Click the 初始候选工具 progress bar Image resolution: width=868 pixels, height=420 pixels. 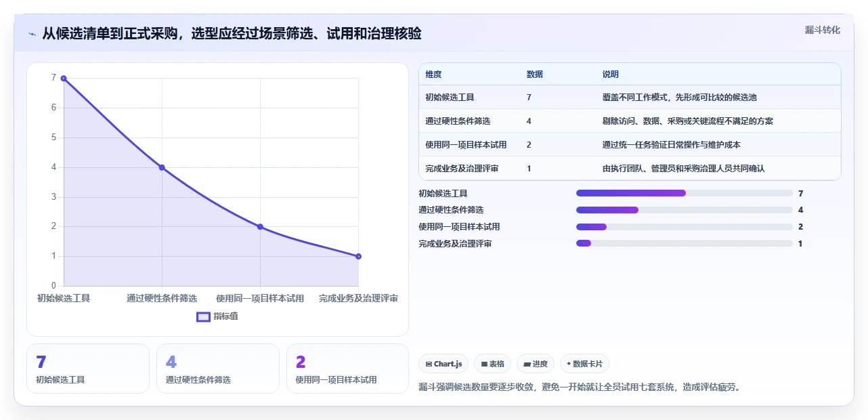pyautogui.click(x=685, y=193)
